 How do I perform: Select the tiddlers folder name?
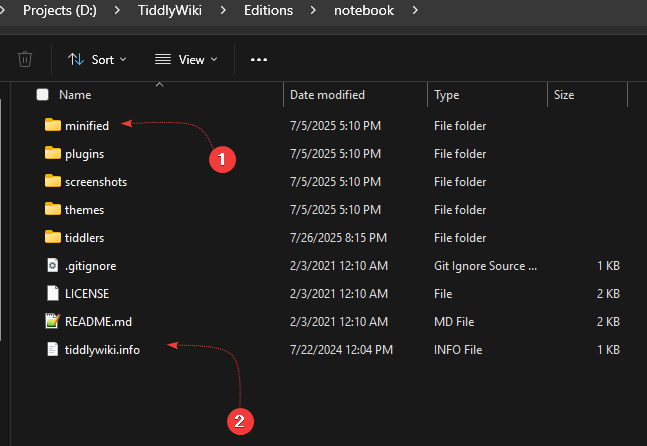(84, 238)
